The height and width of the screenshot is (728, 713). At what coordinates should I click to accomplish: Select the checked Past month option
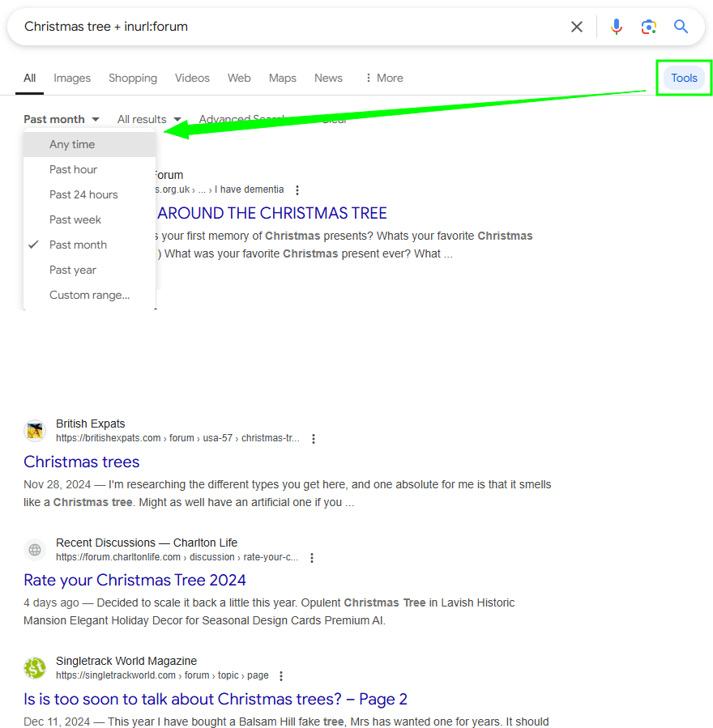coord(78,245)
